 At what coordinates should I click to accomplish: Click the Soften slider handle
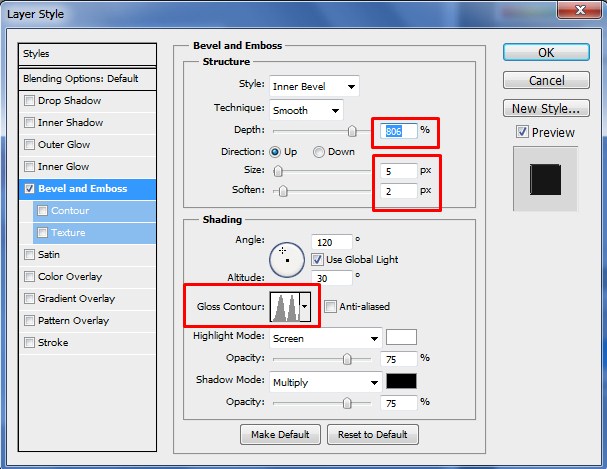[x=283, y=191]
